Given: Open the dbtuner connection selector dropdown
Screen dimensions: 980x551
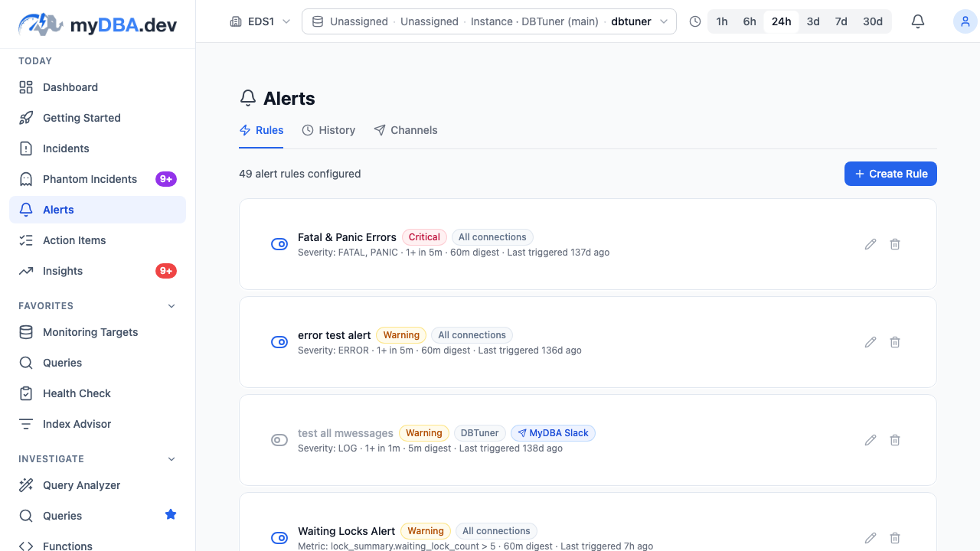Looking at the screenshot, I should click(x=489, y=21).
